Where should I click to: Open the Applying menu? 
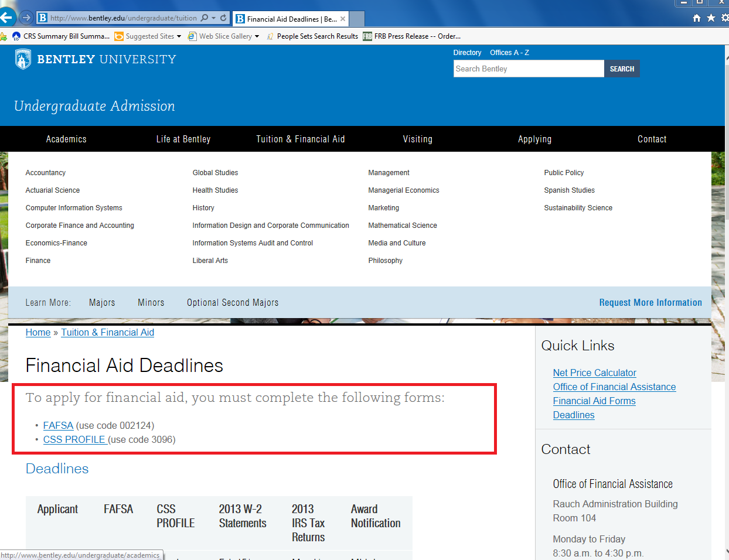[x=535, y=139]
